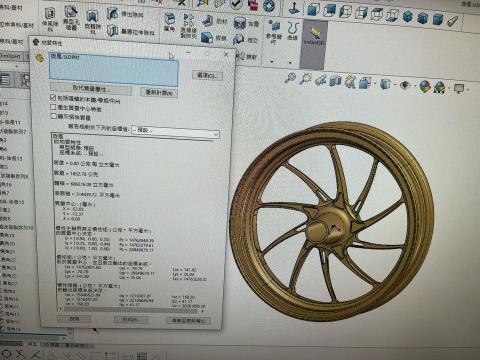
Task: Click the Hide/Show Items eye icon
Action: tap(405, 85)
